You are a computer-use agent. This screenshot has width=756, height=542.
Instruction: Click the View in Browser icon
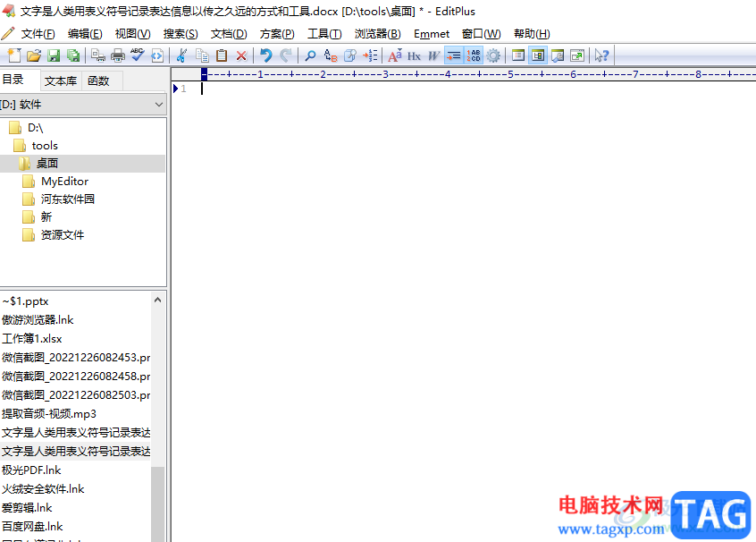(157, 55)
